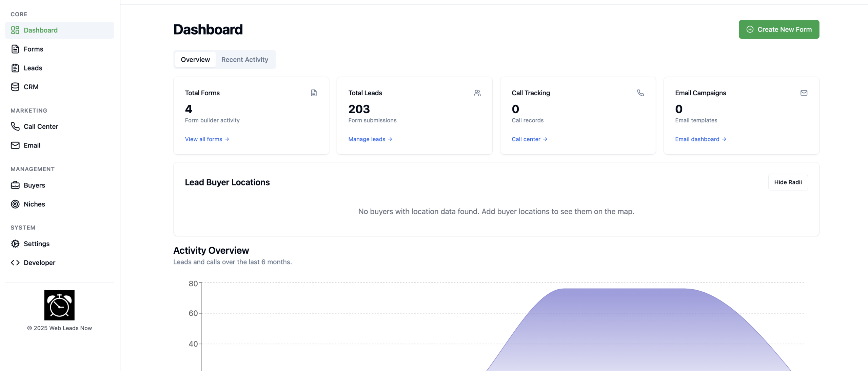The image size is (868, 371).
Task: Go to the Buyers page
Action: (59, 185)
